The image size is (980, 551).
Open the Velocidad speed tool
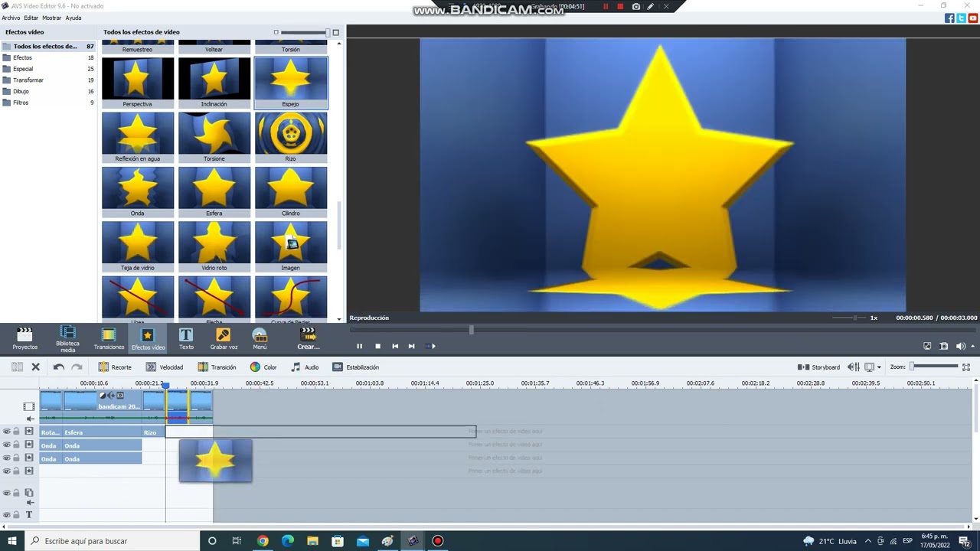point(165,367)
